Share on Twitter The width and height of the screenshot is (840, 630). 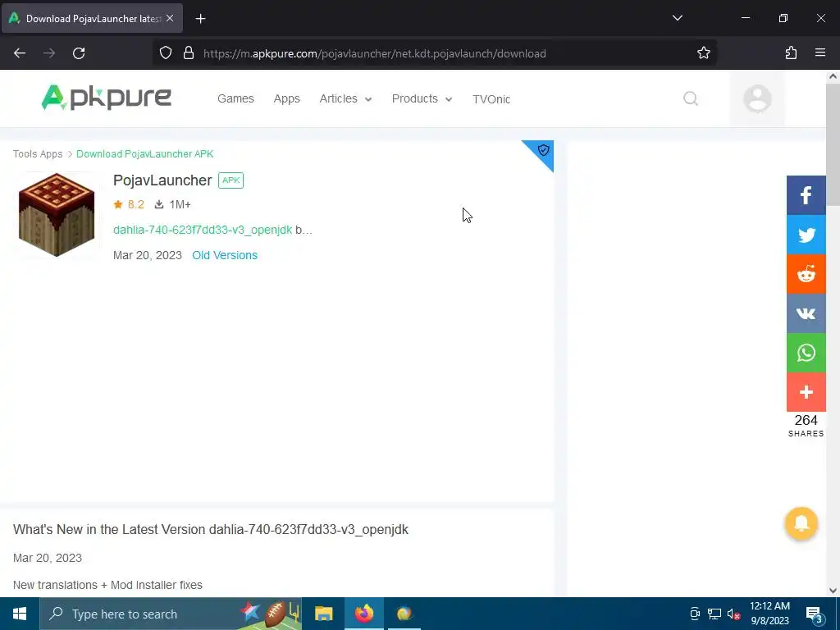806,235
